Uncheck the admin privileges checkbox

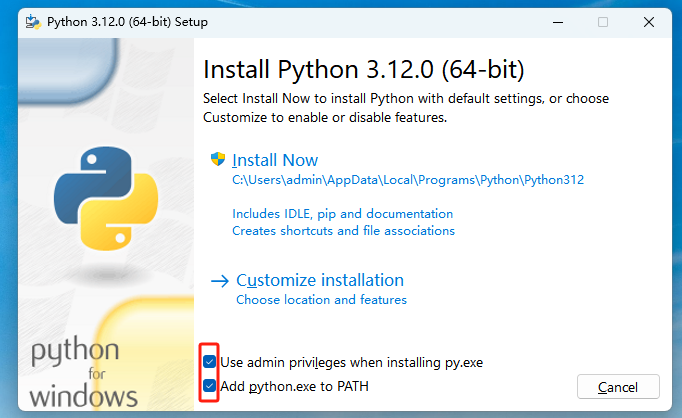[210, 362]
